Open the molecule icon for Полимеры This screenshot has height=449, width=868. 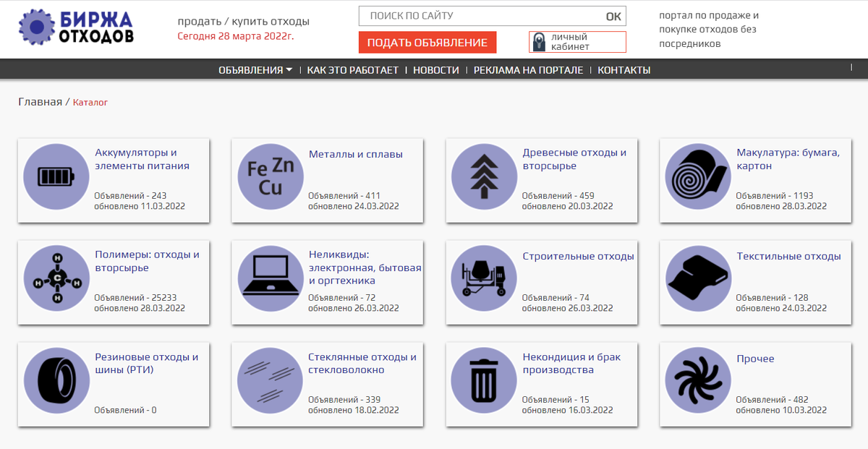(56, 278)
